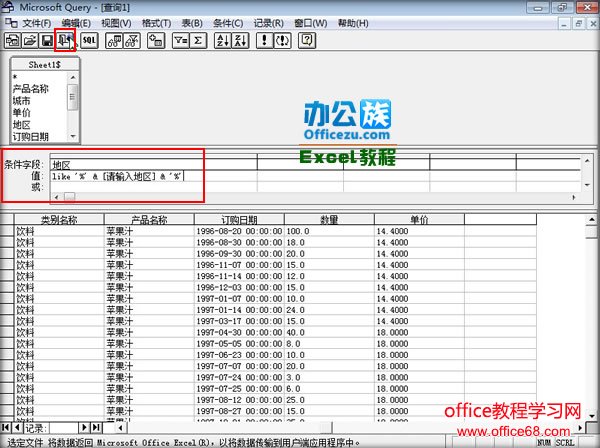600x448 pixels.
Task: Open the 表(B) menu
Action: coord(192,23)
